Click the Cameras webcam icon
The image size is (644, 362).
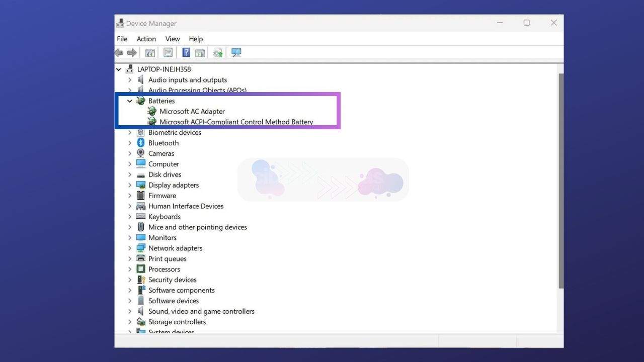(141, 154)
